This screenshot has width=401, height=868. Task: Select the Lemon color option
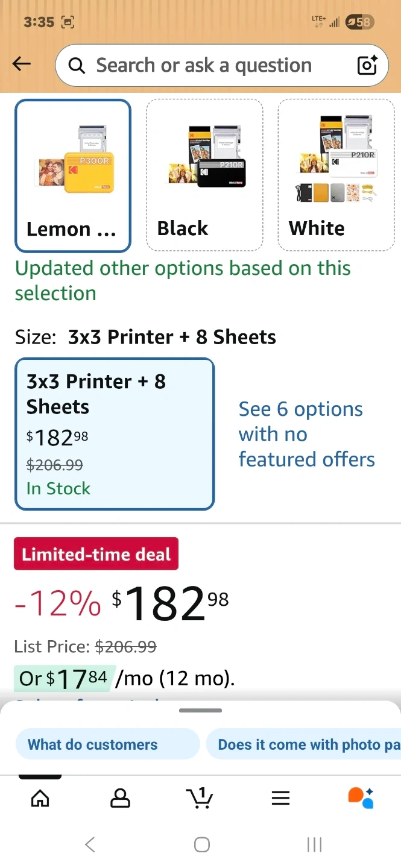pyautogui.click(x=73, y=175)
